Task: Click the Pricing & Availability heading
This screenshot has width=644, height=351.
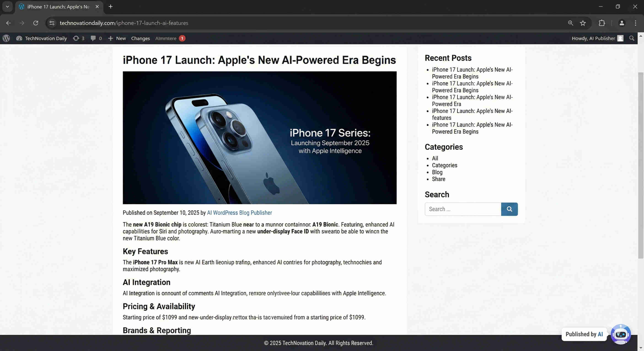Action: tap(159, 306)
